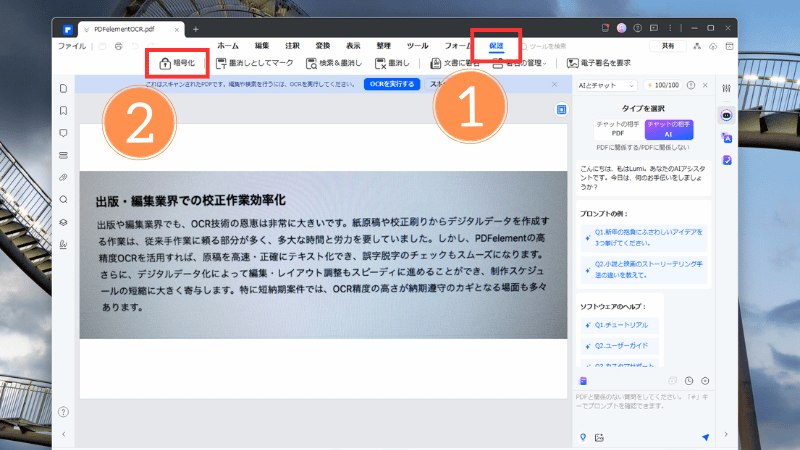
Task: Click the lightbulb prompt icon below input
Action: [583, 437]
